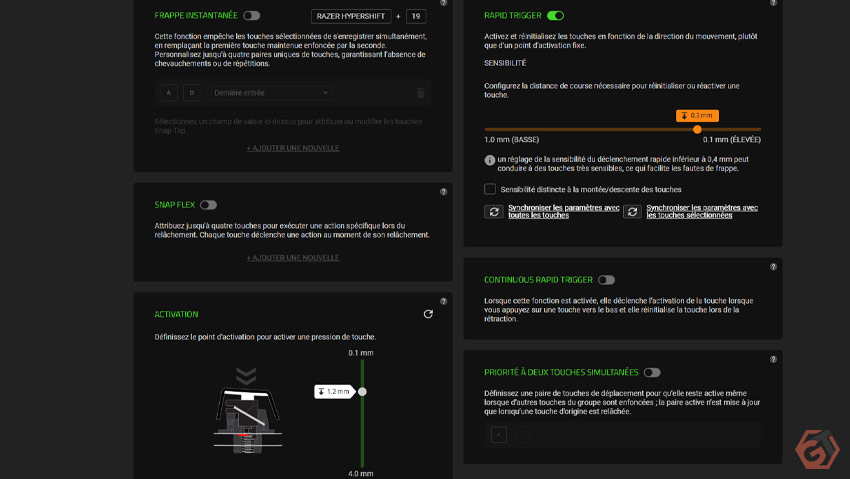
Task: Disable the Rapid Trigger switch
Action: 555,16
